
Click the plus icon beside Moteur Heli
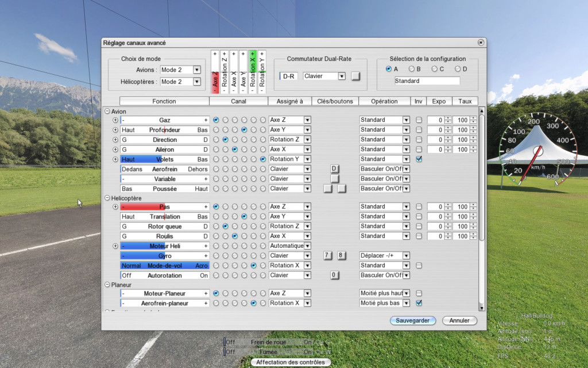pyautogui.click(x=115, y=246)
